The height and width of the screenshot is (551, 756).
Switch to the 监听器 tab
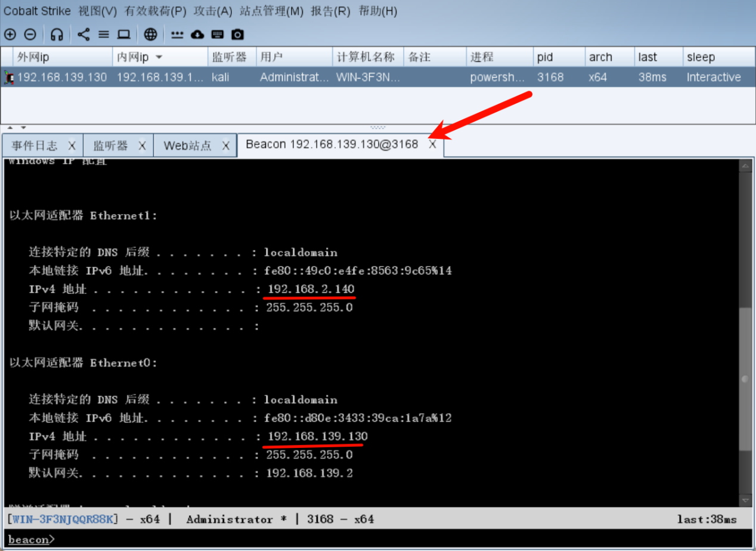pyautogui.click(x=110, y=146)
